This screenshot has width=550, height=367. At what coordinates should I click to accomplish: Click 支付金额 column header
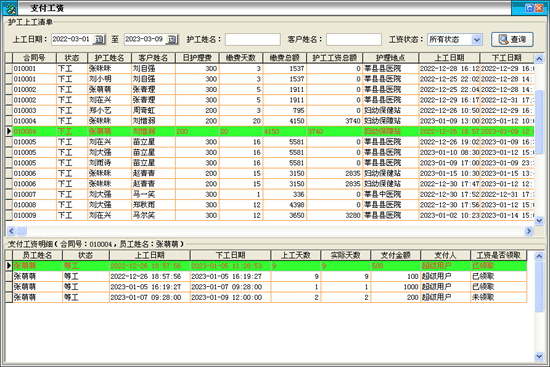pos(396,255)
